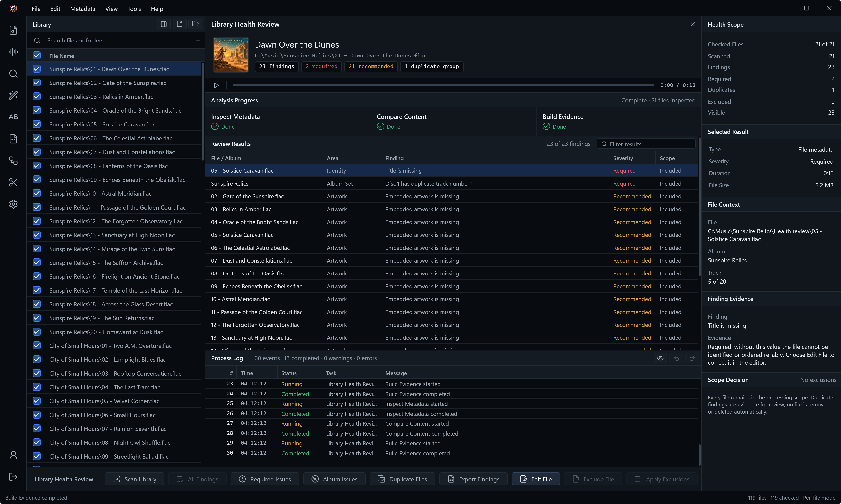Open the filter options in Library search

(x=197, y=41)
